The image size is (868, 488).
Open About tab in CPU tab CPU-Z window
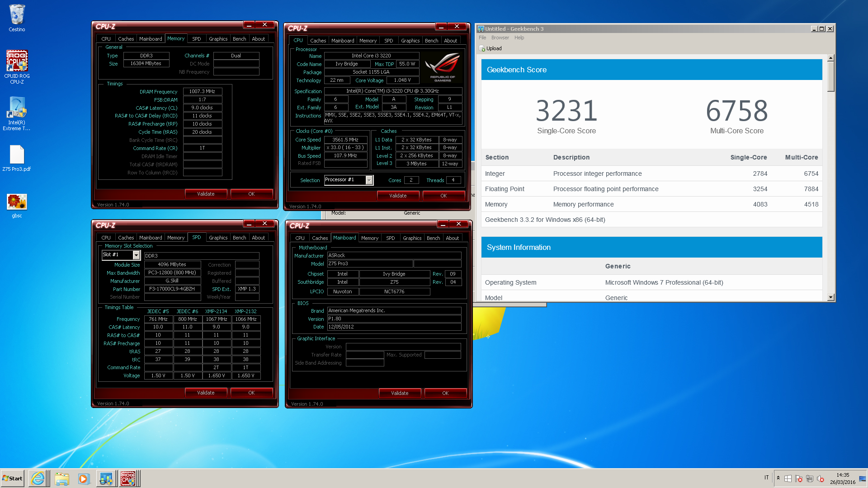click(x=450, y=41)
